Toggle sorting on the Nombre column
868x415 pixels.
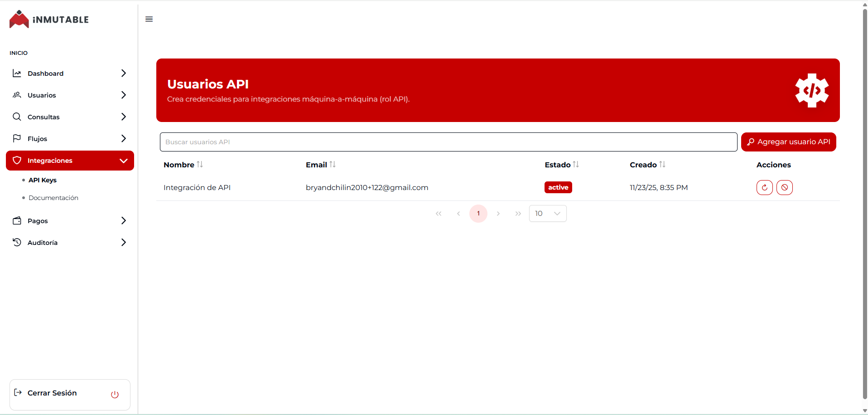(199, 164)
